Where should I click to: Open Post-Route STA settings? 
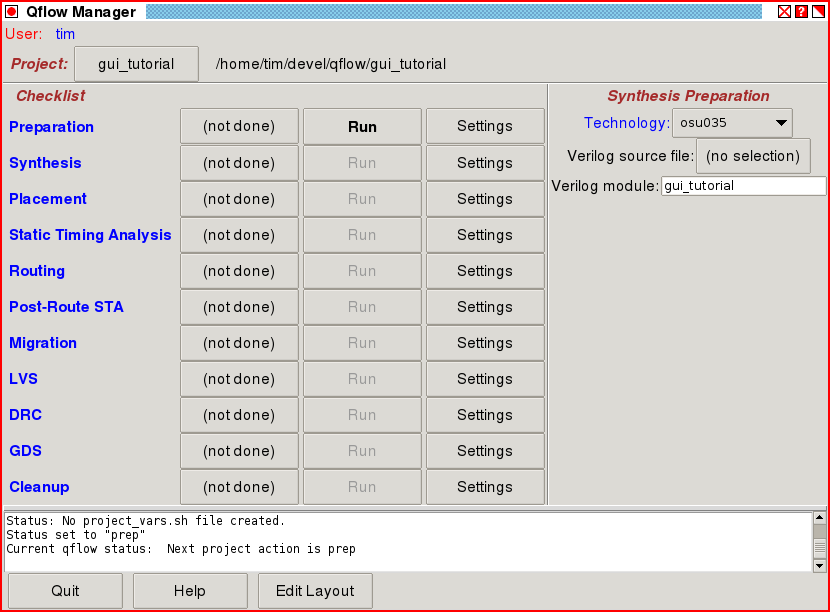click(x=485, y=307)
